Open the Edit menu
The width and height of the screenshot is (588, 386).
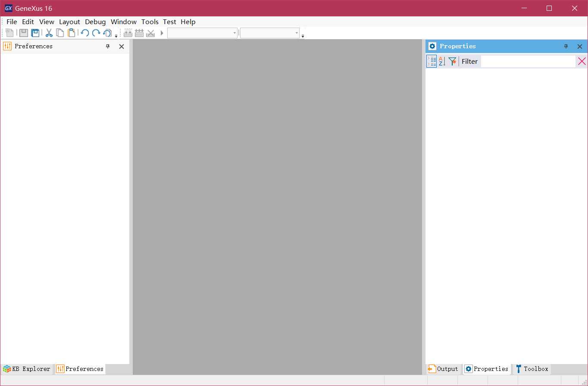pos(28,22)
